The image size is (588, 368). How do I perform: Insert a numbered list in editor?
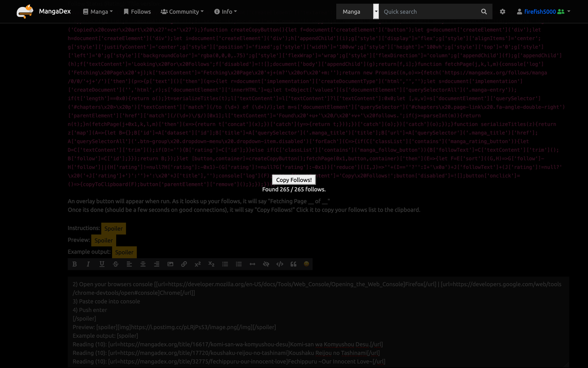tap(238, 264)
